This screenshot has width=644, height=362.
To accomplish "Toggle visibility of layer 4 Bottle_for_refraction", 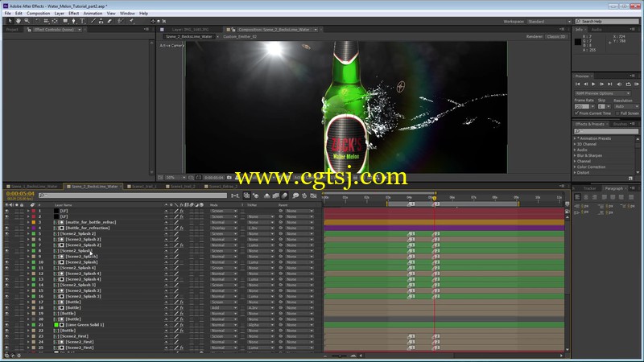I will (x=6, y=228).
